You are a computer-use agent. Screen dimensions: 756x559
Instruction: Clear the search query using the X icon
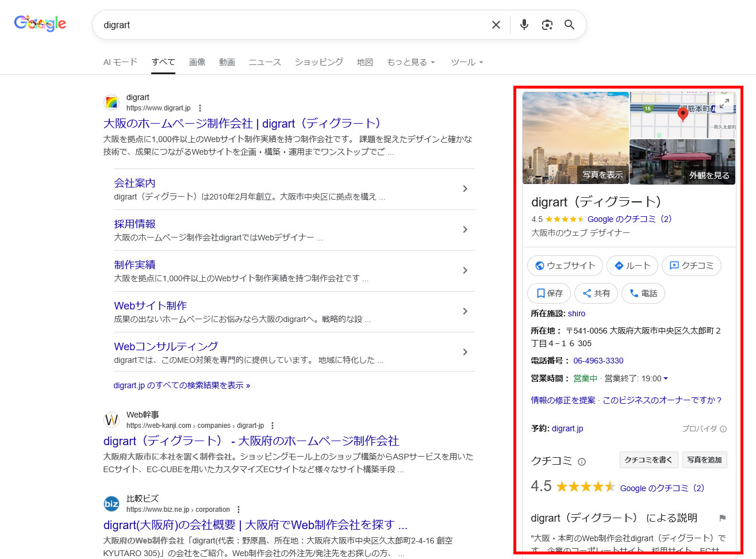tap(496, 25)
